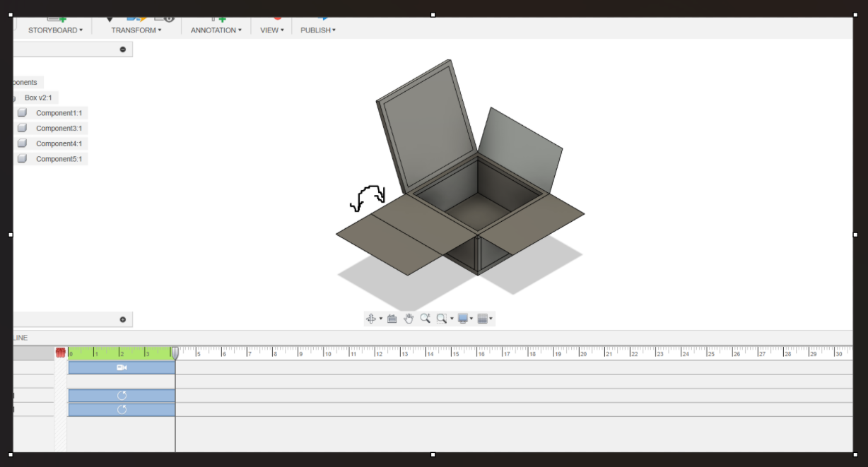Click the Publish video icon in the toolbar

(x=324, y=18)
